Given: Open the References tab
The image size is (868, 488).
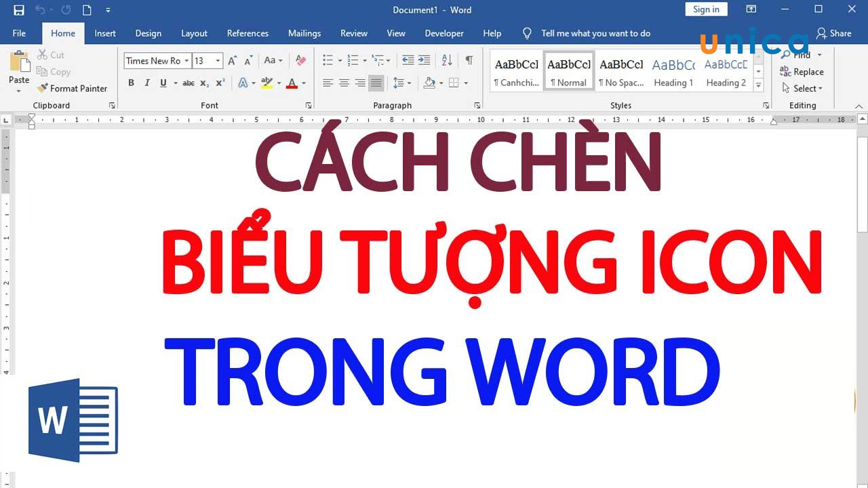Looking at the screenshot, I should 248,33.
